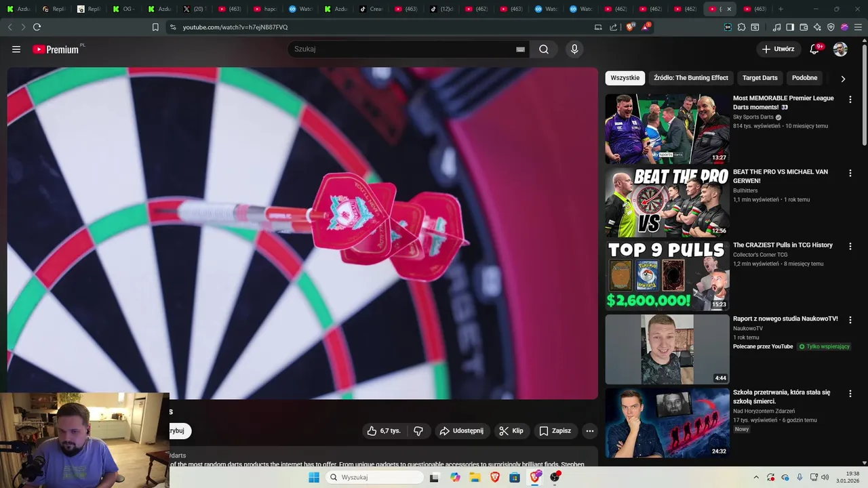The height and width of the screenshot is (488, 868).
Task: Click the Udostępnij share button
Action: 461,430
